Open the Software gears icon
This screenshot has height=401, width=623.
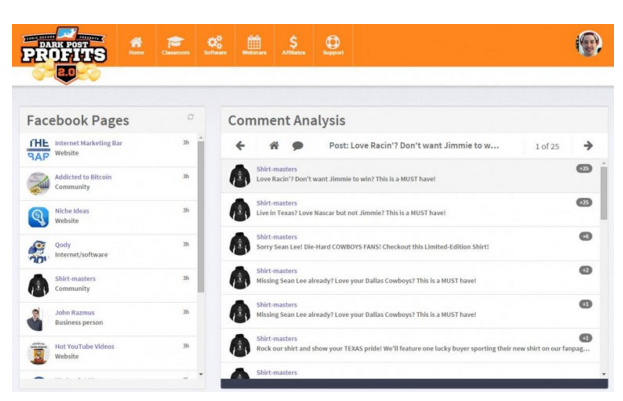tap(215, 42)
